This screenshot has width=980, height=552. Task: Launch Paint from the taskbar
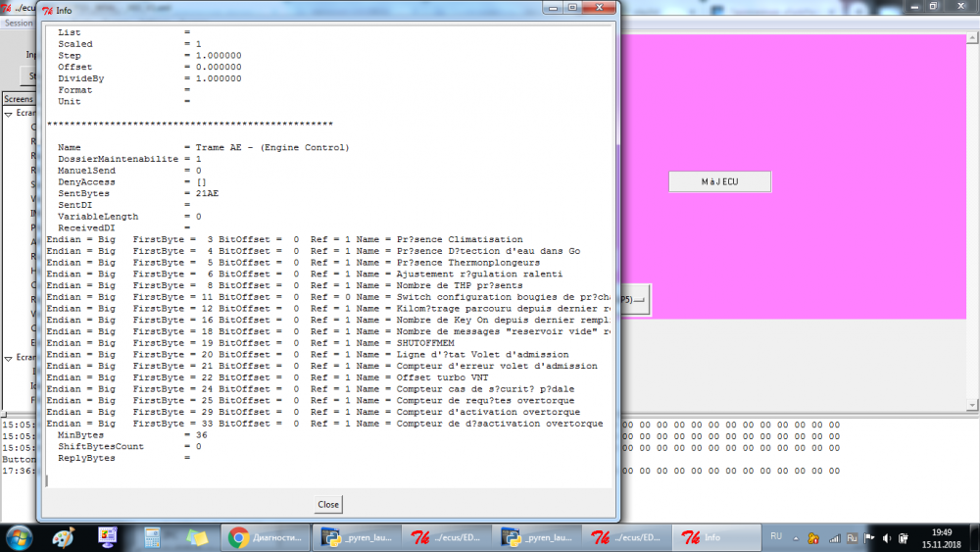pyautogui.click(x=63, y=537)
